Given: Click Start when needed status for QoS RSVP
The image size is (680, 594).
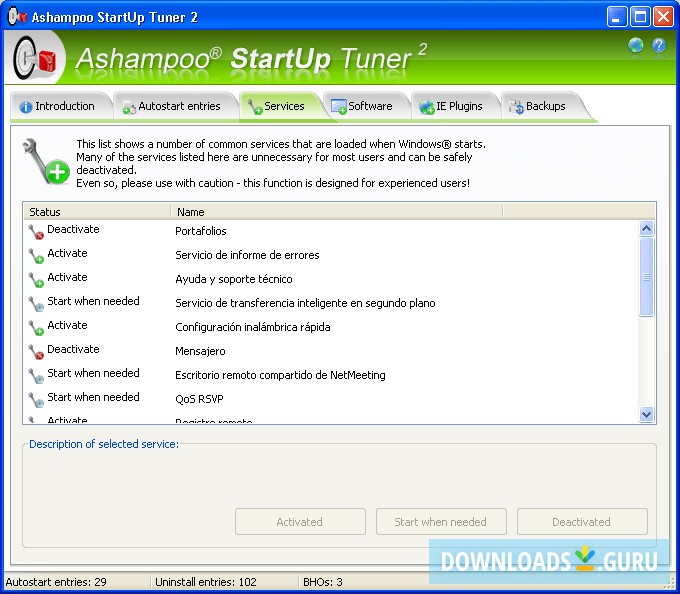Looking at the screenshot, I should [x=93, y=397].
